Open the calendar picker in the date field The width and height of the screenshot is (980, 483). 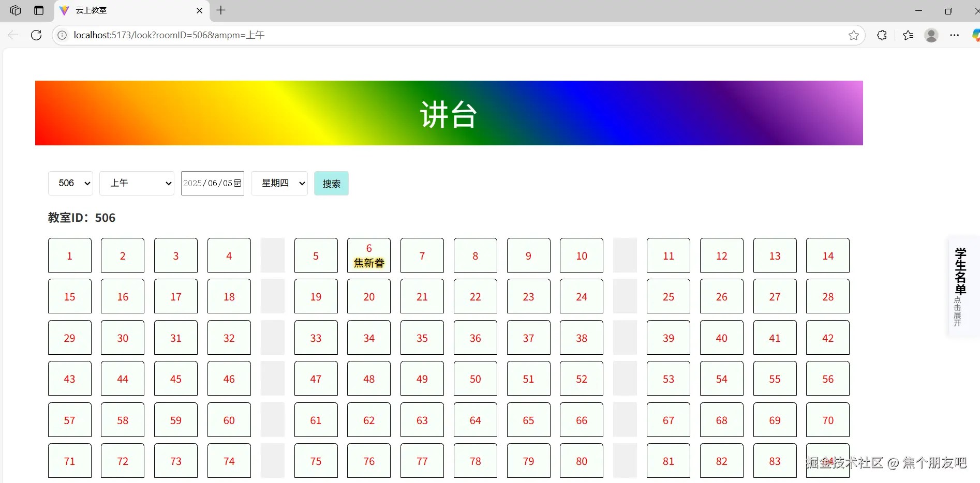[x=237, y=183]
